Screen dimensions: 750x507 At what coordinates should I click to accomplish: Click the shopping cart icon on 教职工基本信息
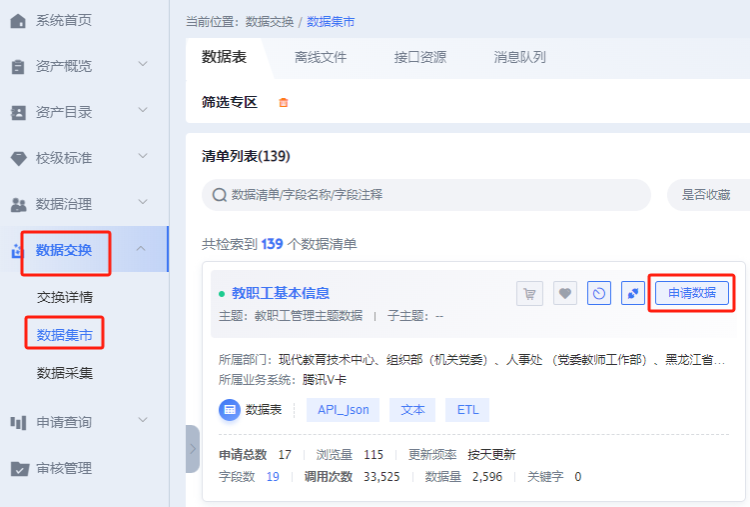[x=530, y=293]
